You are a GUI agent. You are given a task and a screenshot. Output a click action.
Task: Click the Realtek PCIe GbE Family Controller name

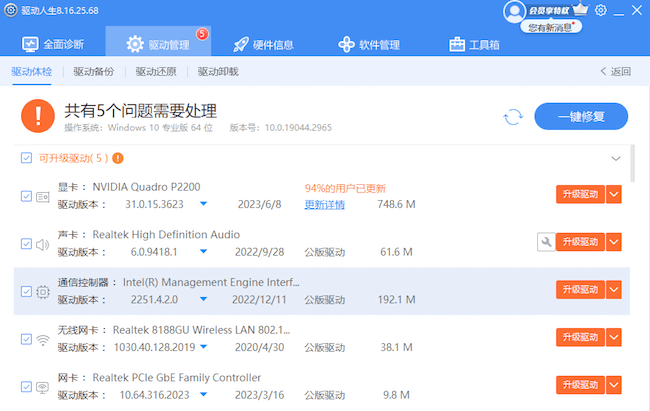tap(177, 378)
